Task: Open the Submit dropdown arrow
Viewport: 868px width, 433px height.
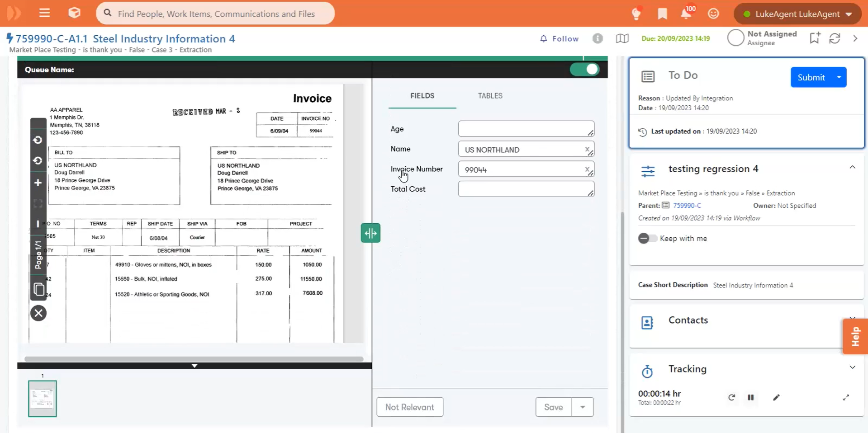Action: tap(839, 77)
